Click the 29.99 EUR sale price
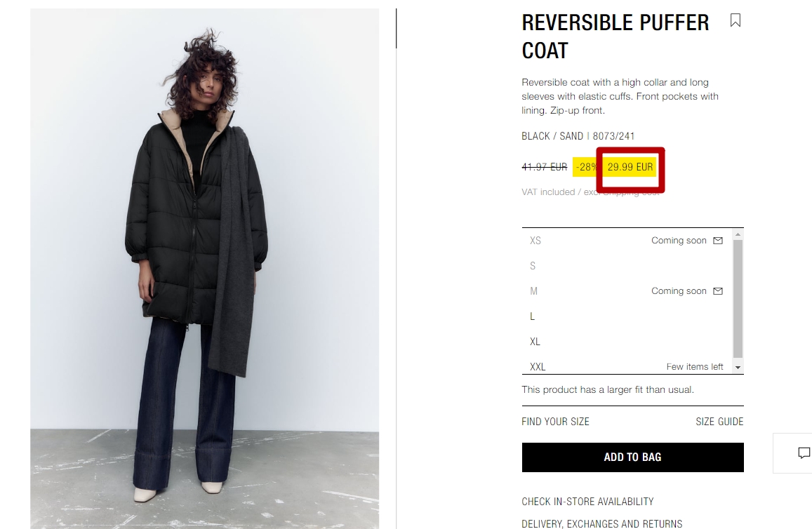The width and height of the screenshot is (812, 529). pyautogui.click(x=630, y=167)
